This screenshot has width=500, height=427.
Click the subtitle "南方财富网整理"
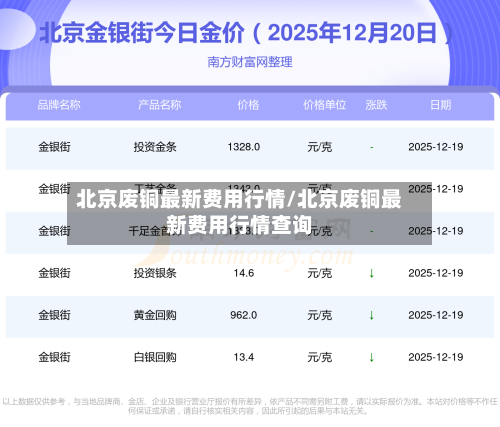coord(250,62)
